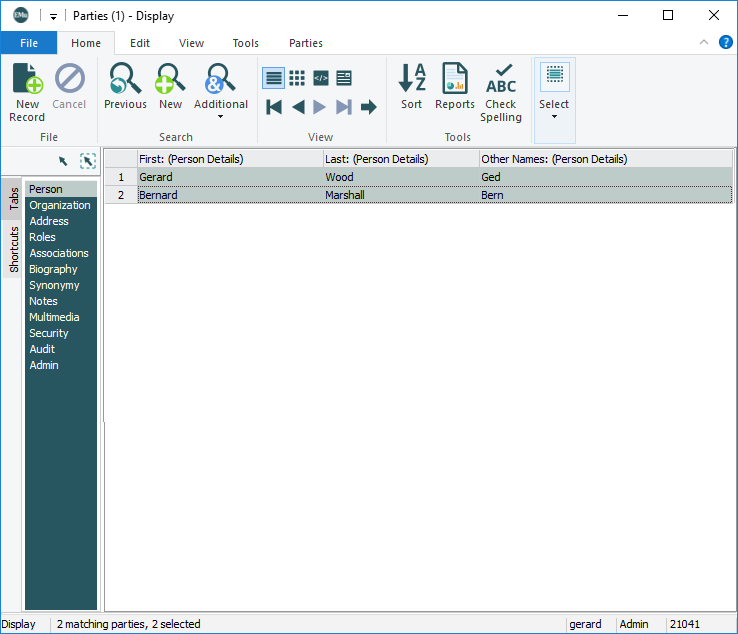The image size is (738, 634).
Task: Open the Reports tool
Action: click(x=455, y=80)
